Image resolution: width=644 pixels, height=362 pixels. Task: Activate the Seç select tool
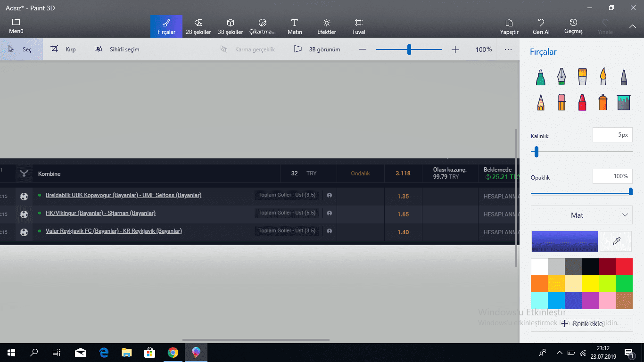(x=21, y=49)
